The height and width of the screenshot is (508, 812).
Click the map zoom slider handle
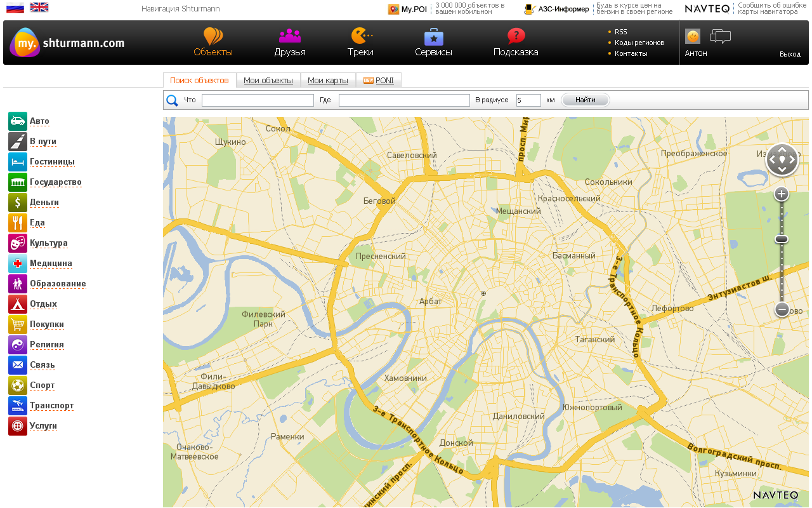pos(782,239)
